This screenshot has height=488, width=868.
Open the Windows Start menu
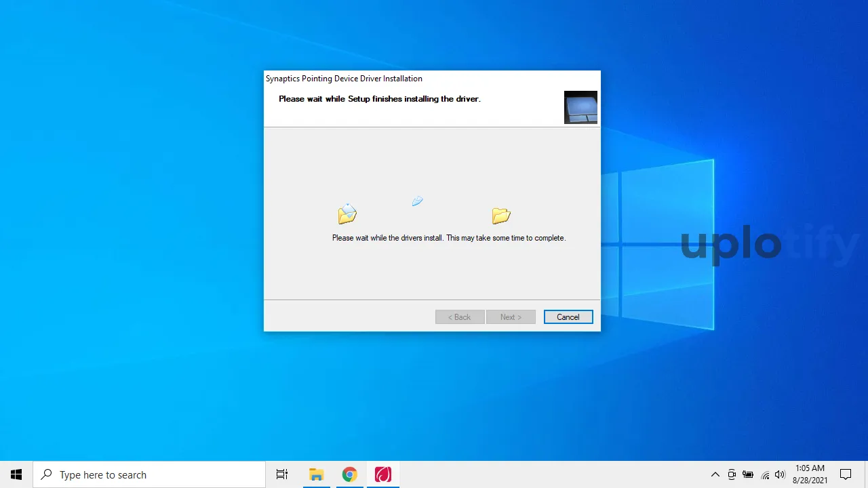tap(16, 474)
